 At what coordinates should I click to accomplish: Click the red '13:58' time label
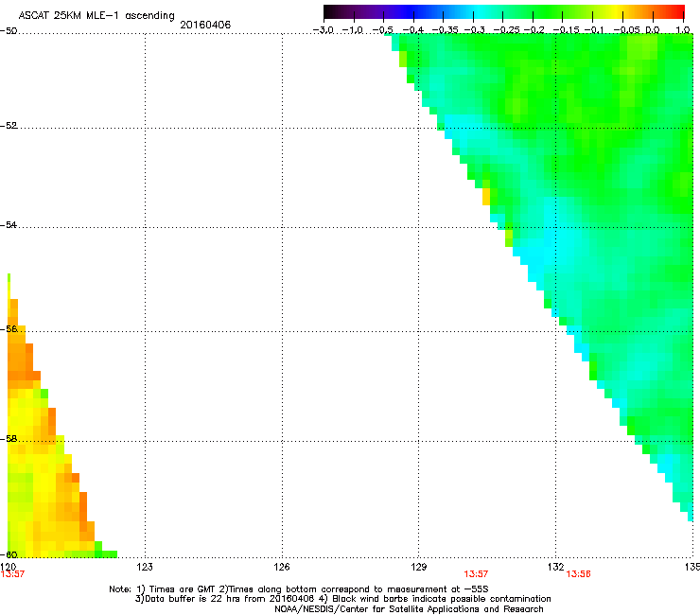[579, 574]
